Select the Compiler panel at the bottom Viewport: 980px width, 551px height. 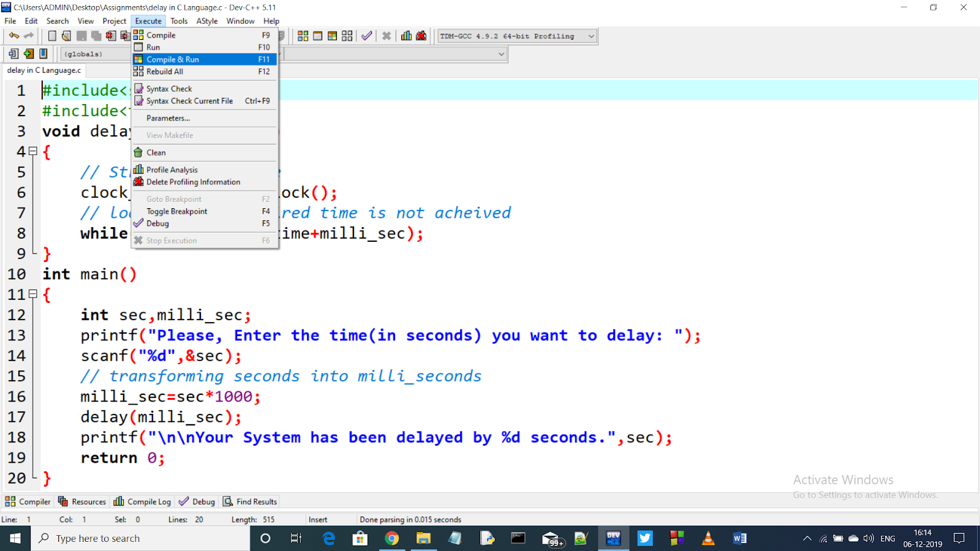(28, 501)
